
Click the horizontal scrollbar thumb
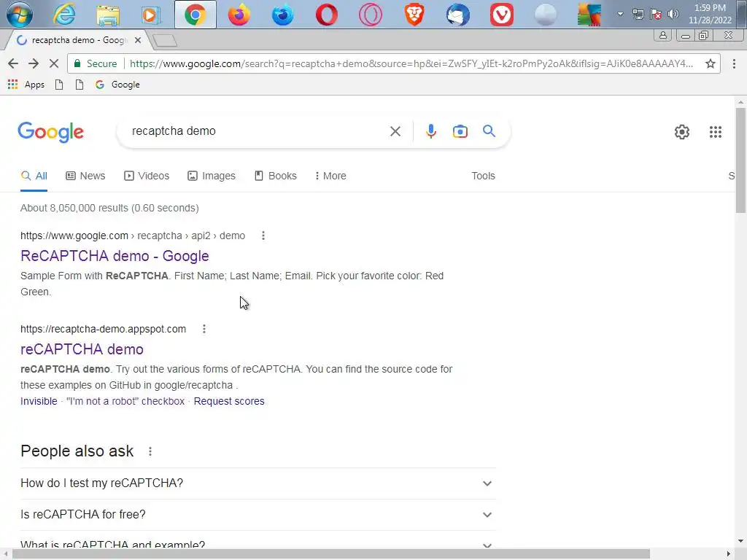tap(331, 554)
